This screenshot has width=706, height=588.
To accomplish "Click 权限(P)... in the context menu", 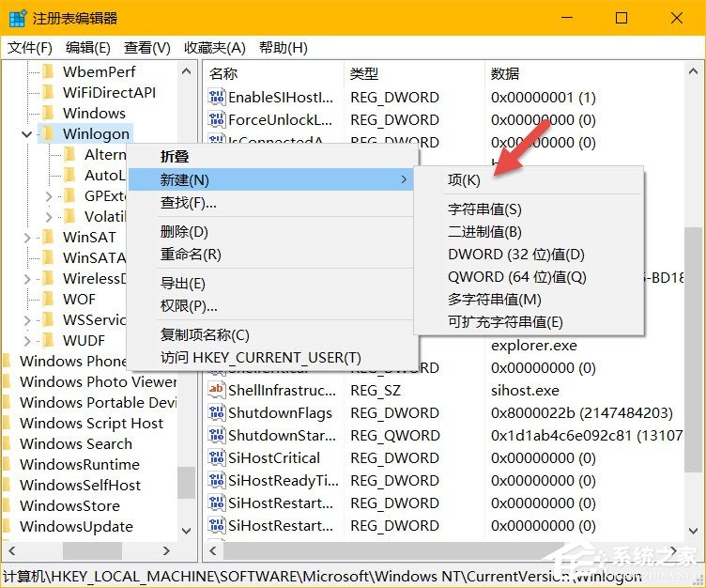I will [189, 305].
